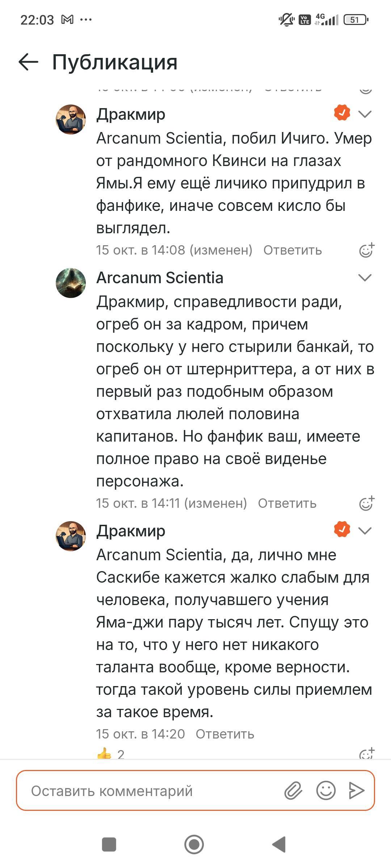This screenshot has height=868, width=391.
Task: Tap the thumbs-up reaction with count 2
Action: click(110, 754)
